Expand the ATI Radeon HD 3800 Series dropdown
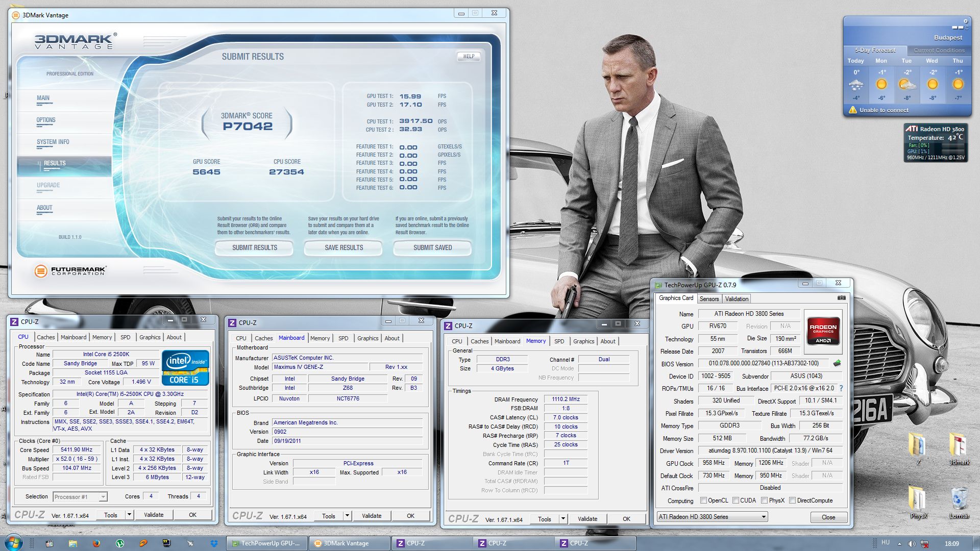The height and width of the screenshot is (551, 980). (764, 517)
